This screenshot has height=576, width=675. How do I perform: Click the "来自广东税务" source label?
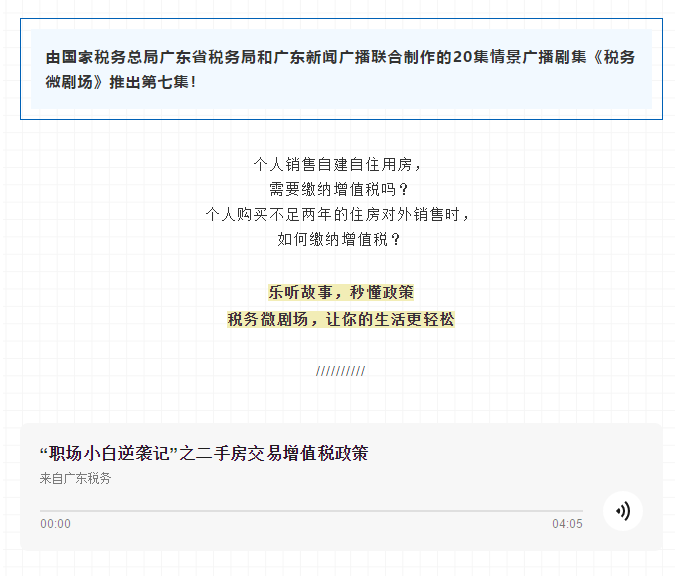[76, 479]
